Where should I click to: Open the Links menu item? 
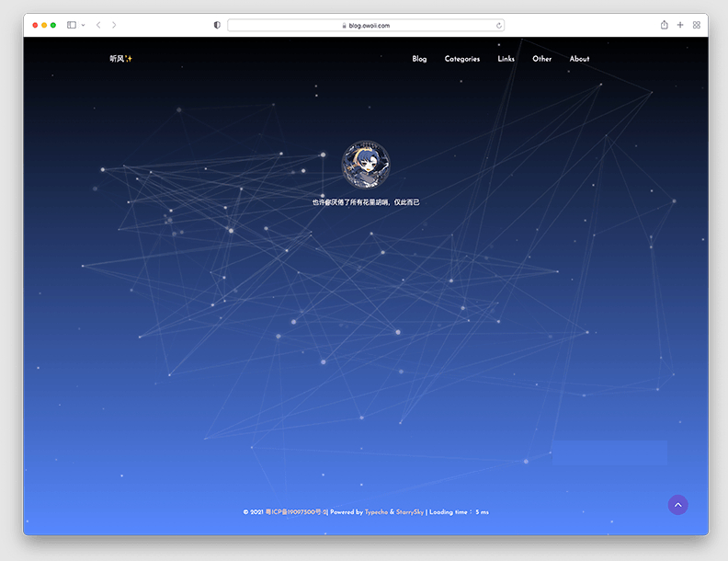[506, 59]
